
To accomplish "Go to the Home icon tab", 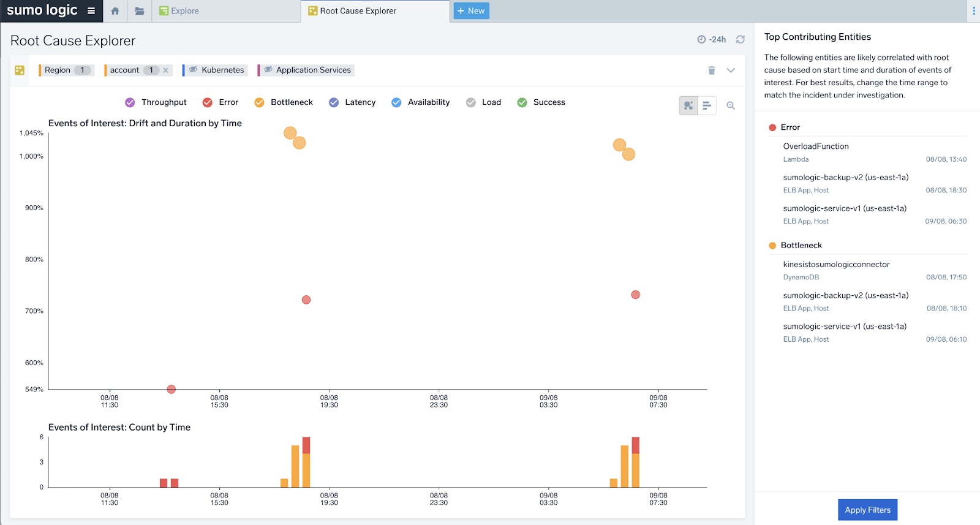I will (115, 10).
